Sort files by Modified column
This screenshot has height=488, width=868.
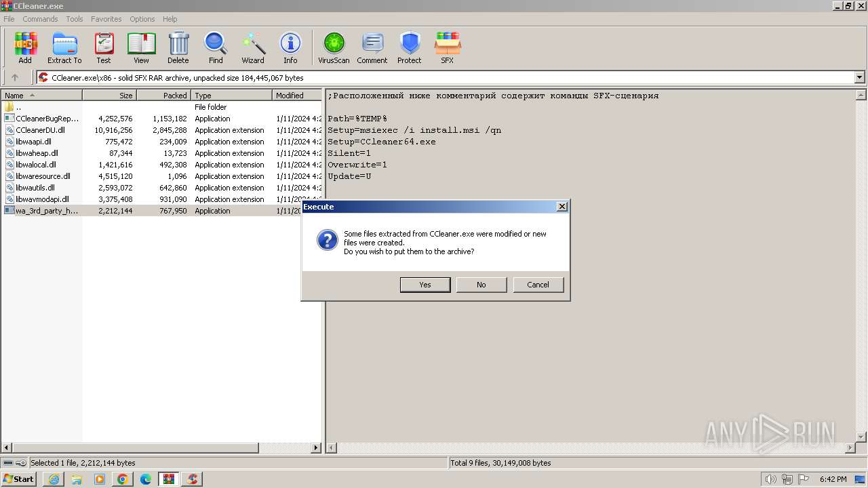tap(297, 96)
